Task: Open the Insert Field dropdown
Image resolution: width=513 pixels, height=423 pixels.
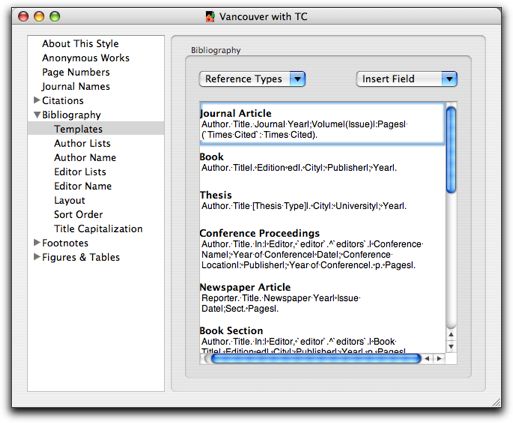Action: coord(406,79)
